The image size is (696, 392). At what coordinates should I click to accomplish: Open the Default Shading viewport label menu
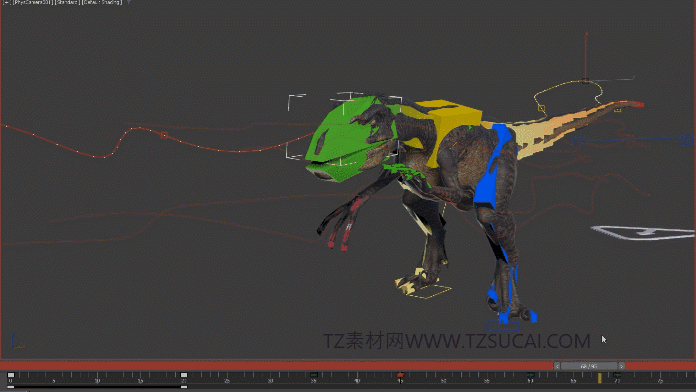(x=102, y=3)
